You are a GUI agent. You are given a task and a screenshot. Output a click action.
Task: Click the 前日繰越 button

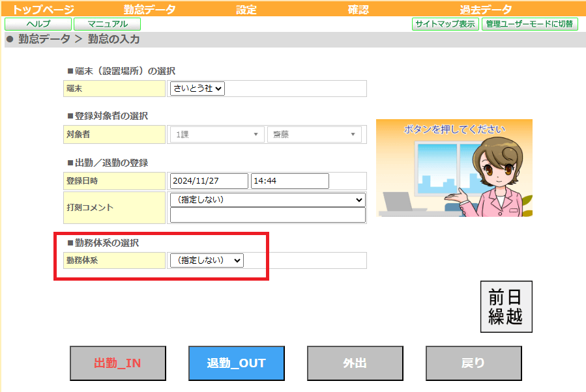click(506, 307)
